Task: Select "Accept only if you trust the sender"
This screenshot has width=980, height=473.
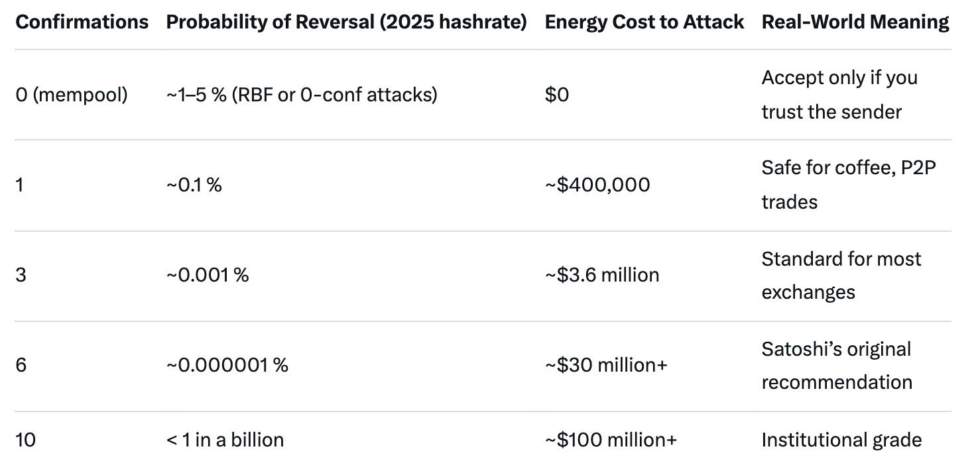Action: [x=839, y=95]
